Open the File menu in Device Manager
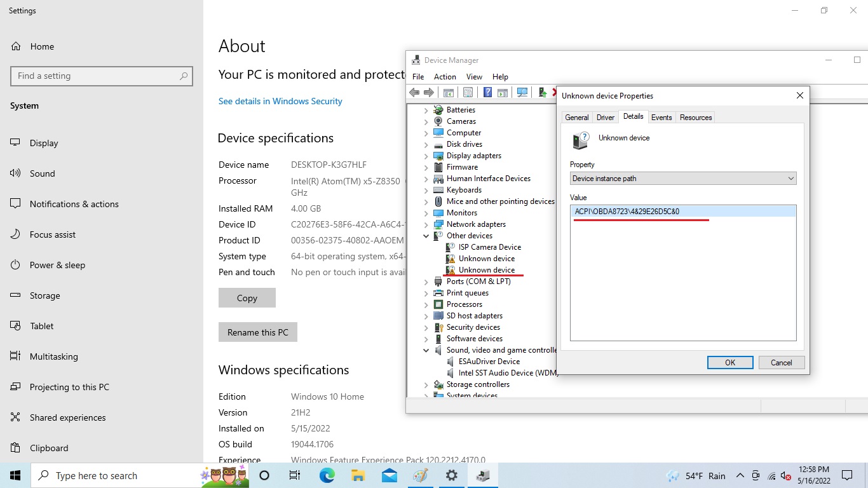Viewport: 868px width, 488px height. click(x=418, y=76)
